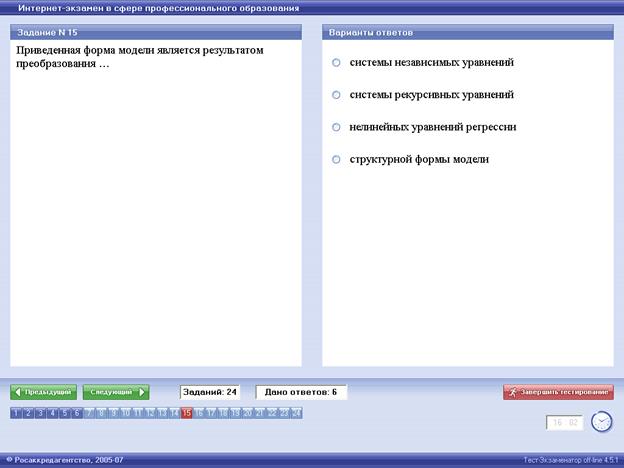The width and height of the screenshot is (624, 468).
Task: Open question 9 in navigator
Action: pos(113,413)
